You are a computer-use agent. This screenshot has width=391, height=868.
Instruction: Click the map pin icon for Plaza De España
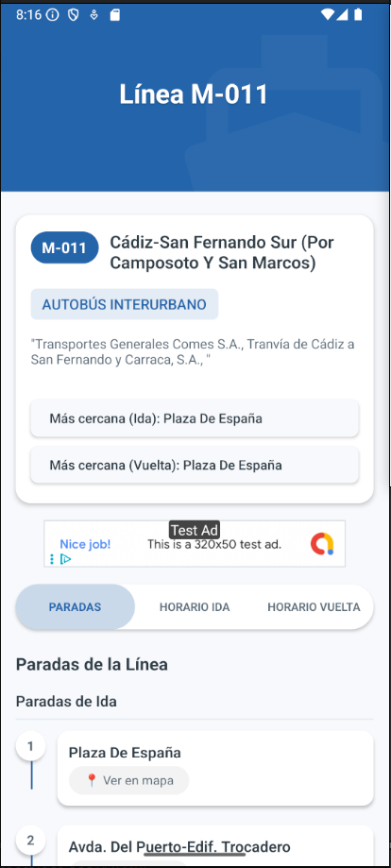click(x=92, y=780)
